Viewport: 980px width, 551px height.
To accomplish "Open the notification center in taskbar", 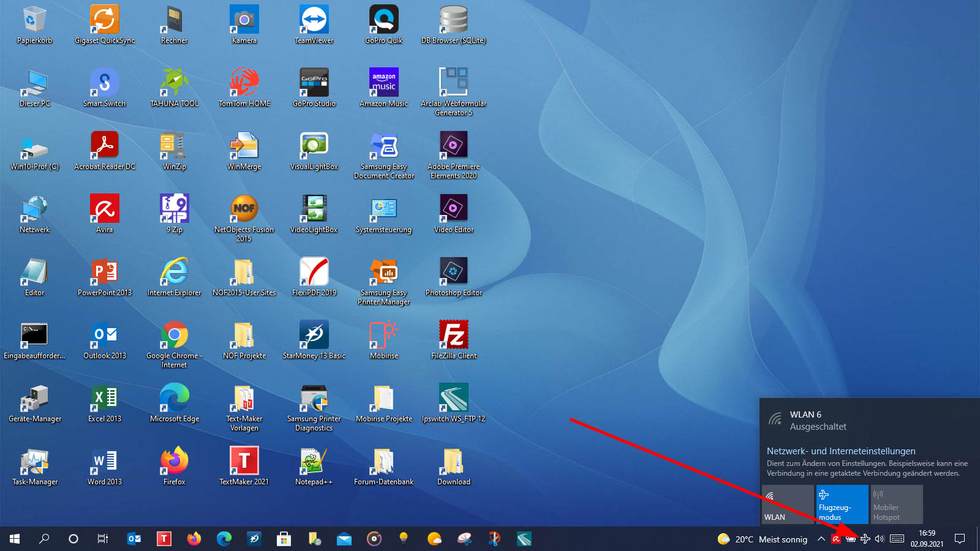I will coord(960,539).
